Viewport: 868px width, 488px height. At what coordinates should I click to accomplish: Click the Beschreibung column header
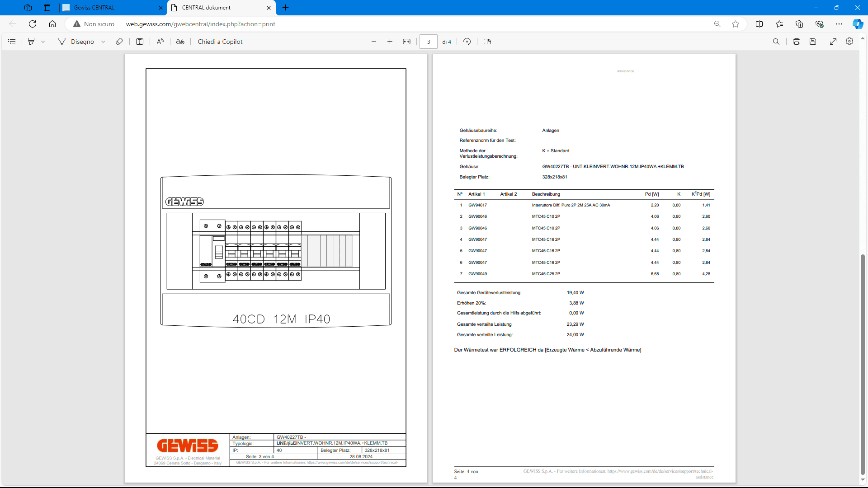click(x=546, y=194)
